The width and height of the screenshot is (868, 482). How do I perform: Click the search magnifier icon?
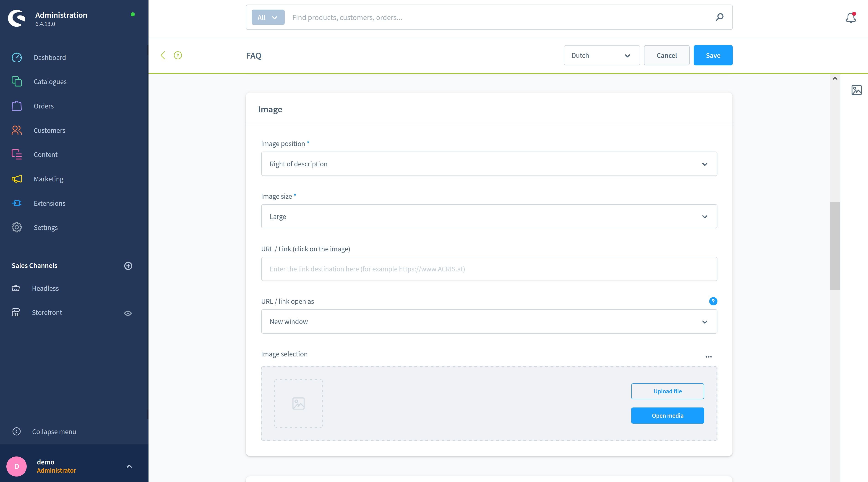coord(719,17)
